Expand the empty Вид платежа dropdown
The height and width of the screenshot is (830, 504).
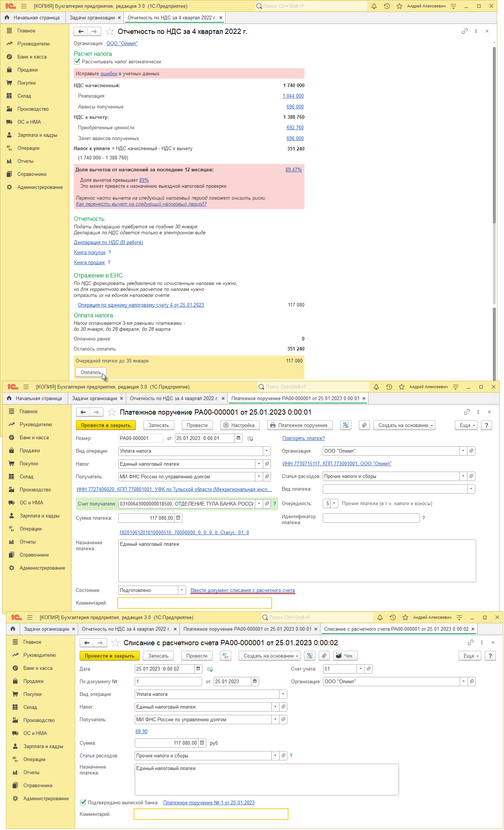(471, 489)
